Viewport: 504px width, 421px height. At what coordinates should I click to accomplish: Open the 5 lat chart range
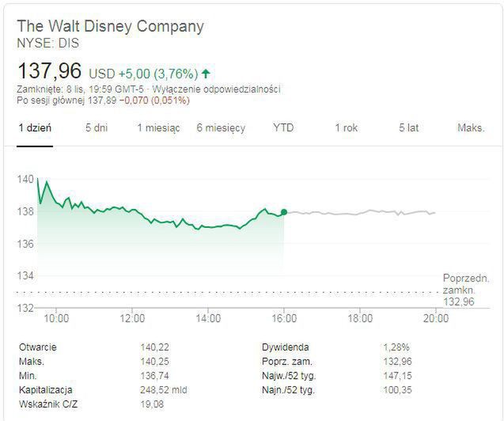point(408,128)
